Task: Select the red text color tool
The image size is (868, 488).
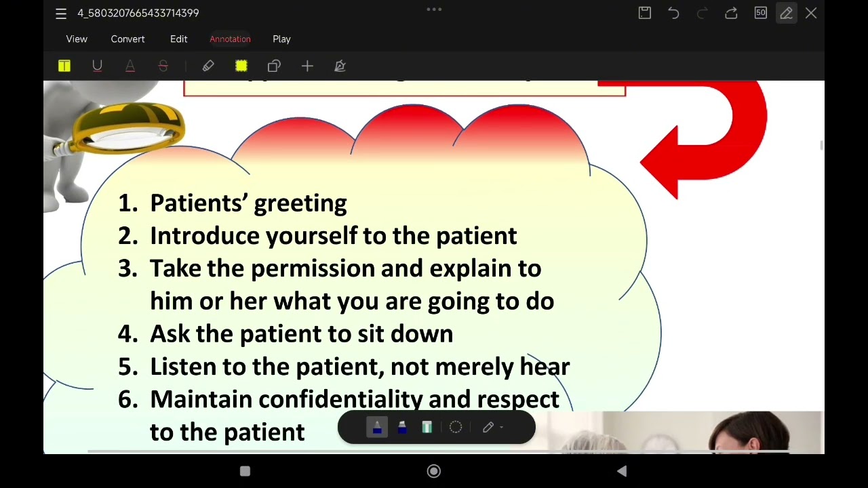Action: click(130, 66)
